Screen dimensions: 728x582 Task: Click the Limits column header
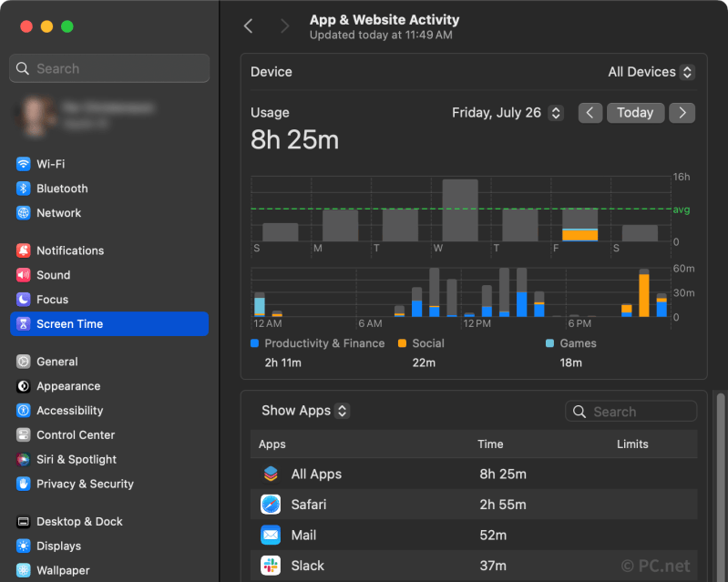pos(632,444)
